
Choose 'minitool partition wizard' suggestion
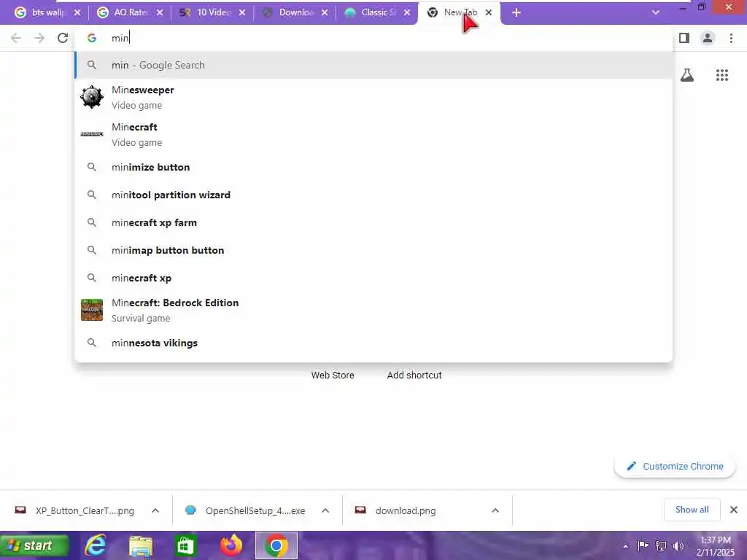click(373, 195)
